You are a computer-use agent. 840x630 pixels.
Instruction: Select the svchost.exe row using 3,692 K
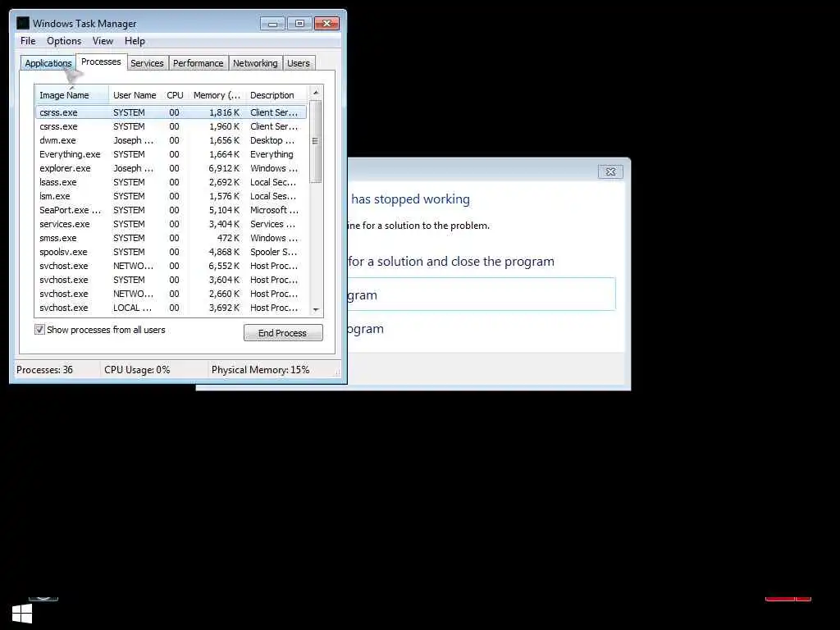(171, 308)
